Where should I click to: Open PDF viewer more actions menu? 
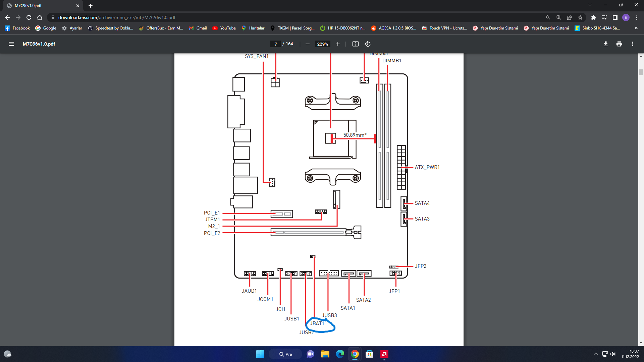click(x=633, y=44)
